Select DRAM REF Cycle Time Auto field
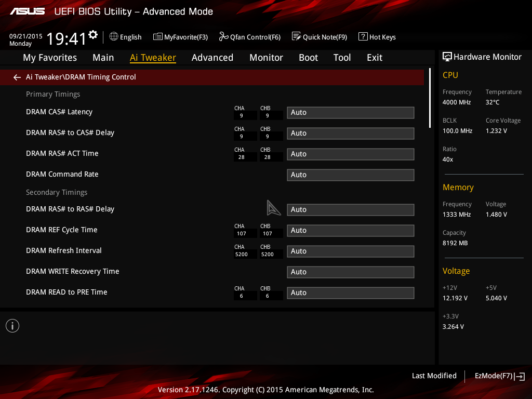 [x=351, y=230]
